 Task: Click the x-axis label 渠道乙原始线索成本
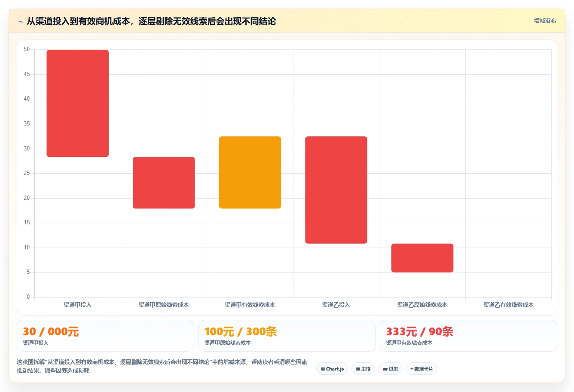422,305
